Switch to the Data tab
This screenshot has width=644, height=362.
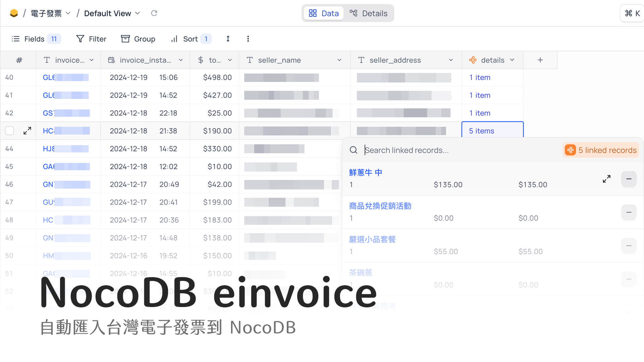click(323, 13)
